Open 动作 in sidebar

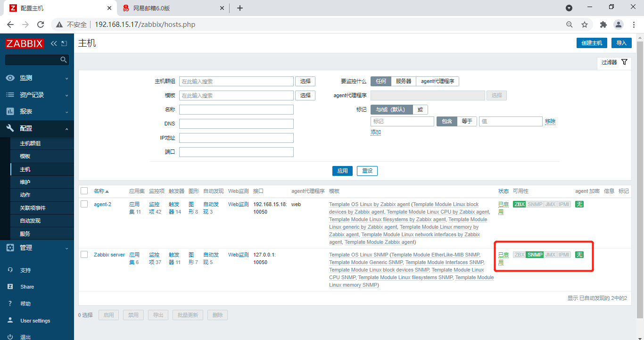coord(25,195)
